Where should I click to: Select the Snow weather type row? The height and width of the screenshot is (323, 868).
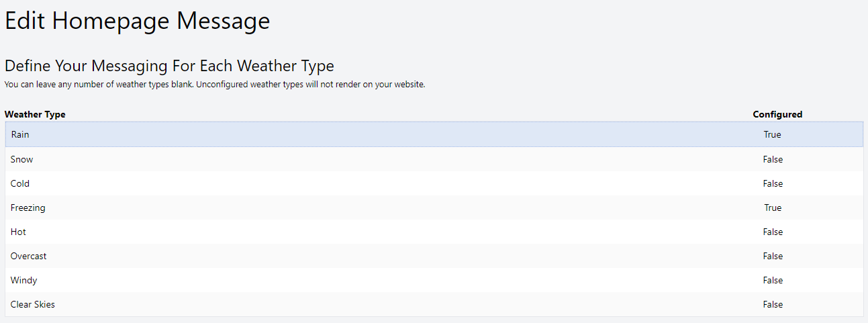tap(434, 159)
